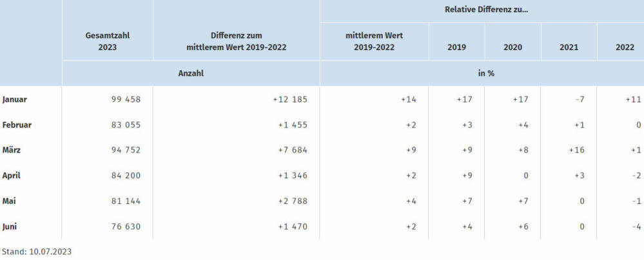Image resolution: width=644 pixels, height=260 pixels.
Task: Click the Gesamtzahl 2023 column header
Action: (x=107, y=41)
